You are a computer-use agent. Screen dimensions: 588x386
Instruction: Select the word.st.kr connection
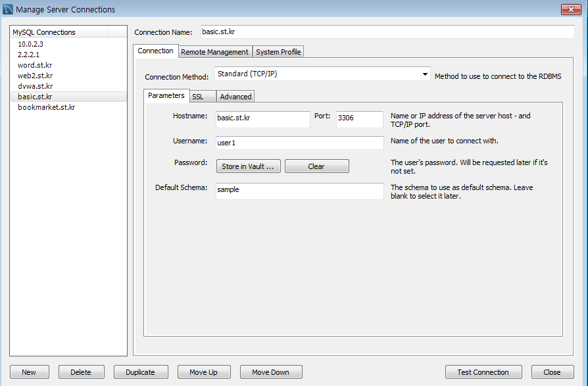click(68, 65)
